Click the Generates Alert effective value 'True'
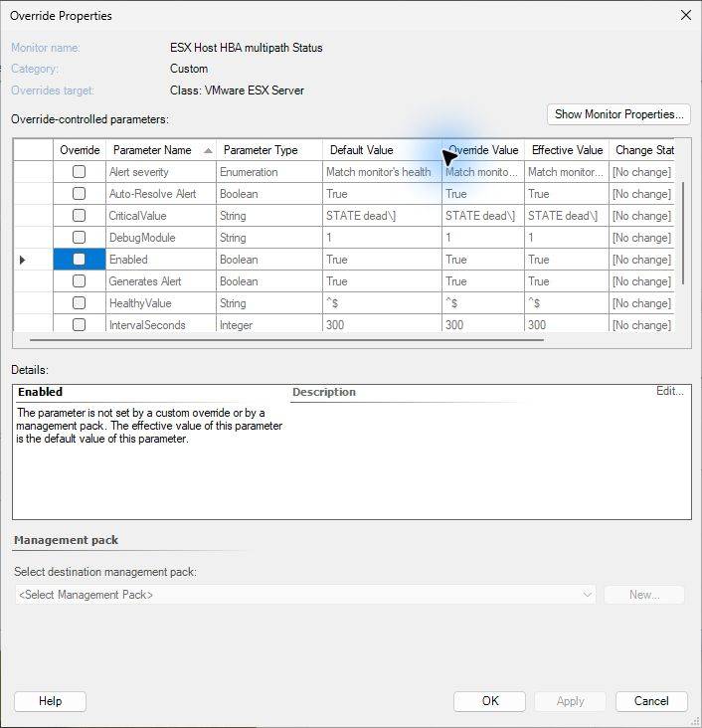Screen dimensions: 702x728 567,280
